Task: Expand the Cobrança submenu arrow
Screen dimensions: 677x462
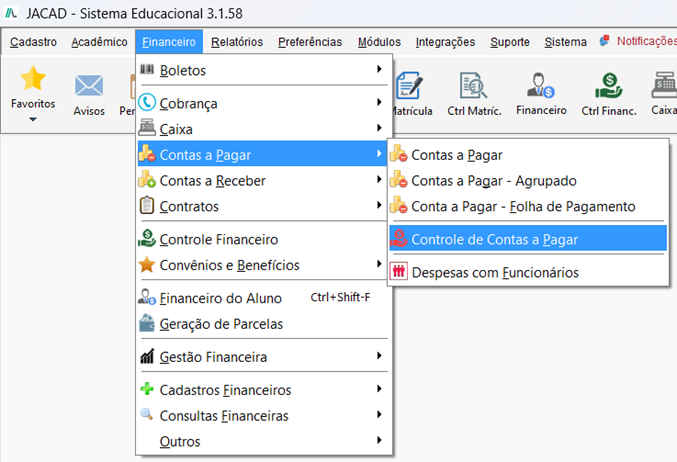Action: click(379, 102)
